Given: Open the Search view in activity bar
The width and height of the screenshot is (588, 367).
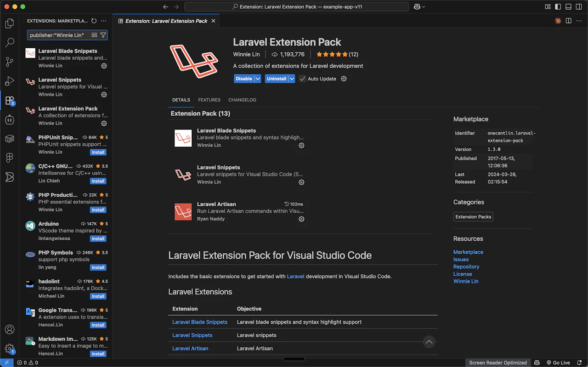Looking at the screenshot, I should [x=10, y=43].
